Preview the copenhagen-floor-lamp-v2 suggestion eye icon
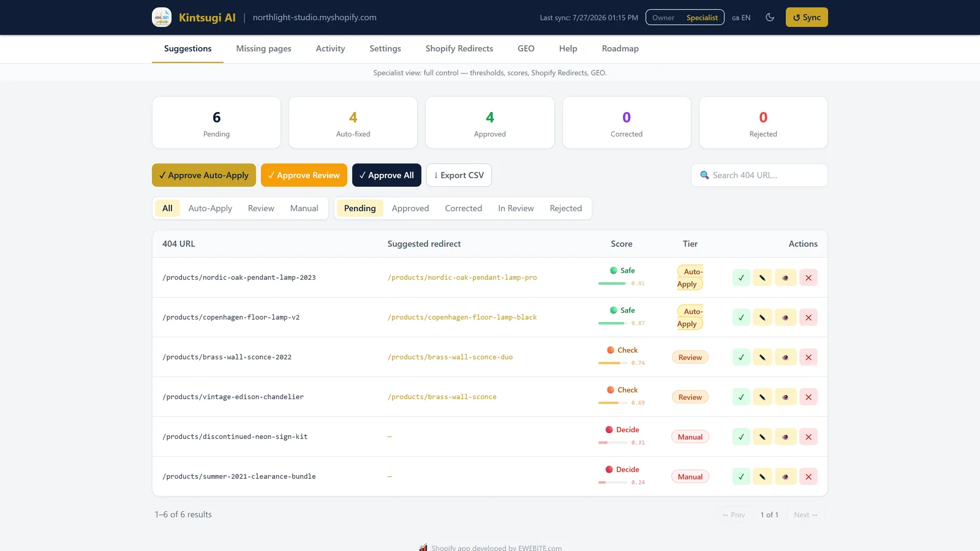The height and width of the screenshot is (551, 980). coord(786,318)
